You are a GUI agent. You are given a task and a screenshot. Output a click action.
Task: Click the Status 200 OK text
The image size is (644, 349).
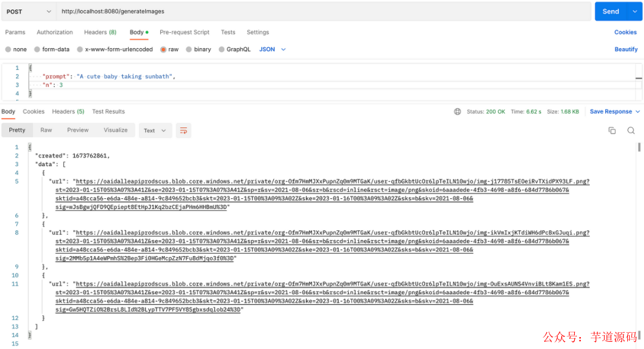[x=486, y=111]
